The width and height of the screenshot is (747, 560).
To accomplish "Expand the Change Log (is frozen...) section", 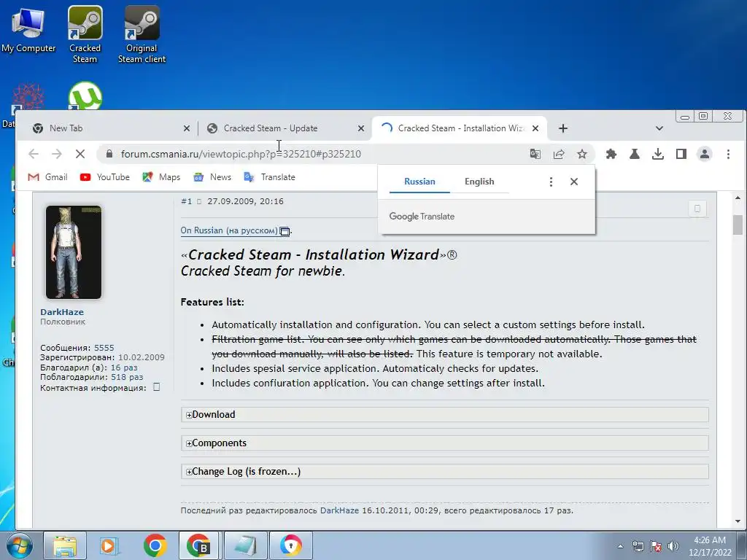I will pyautogui.click(x=444, y=472).
